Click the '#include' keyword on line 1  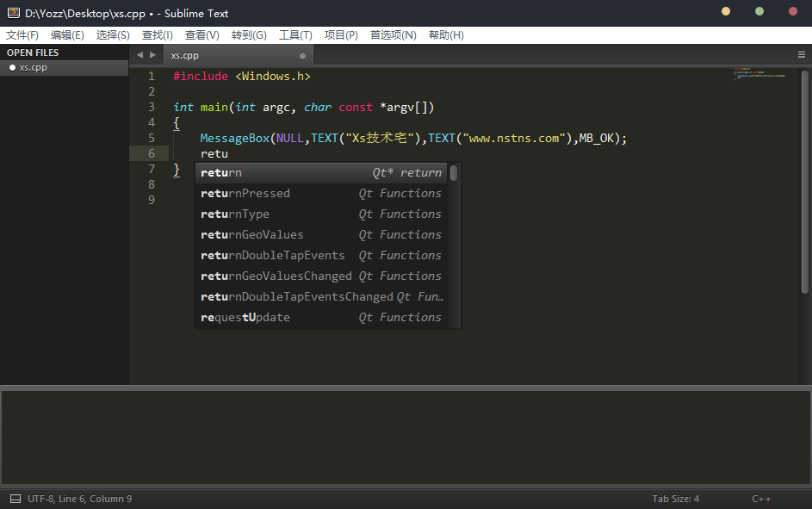(x=201, y=76)
